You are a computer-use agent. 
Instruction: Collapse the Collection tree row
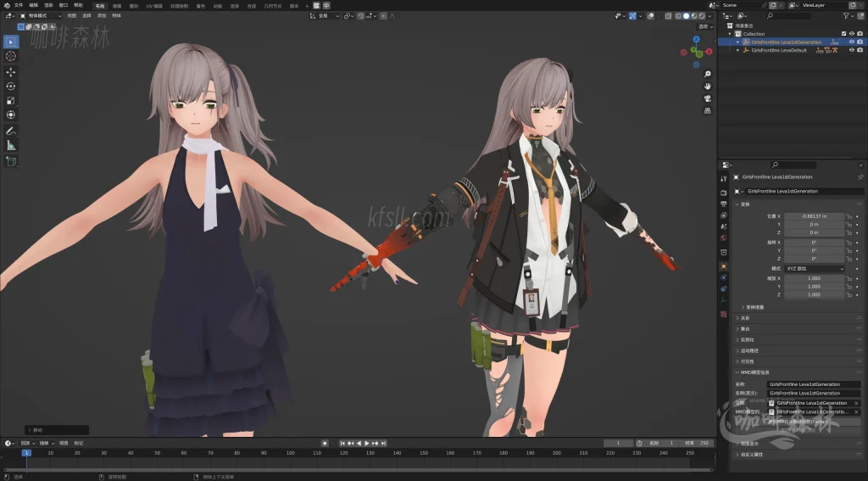pyautogui.click(x=730, y=34)
